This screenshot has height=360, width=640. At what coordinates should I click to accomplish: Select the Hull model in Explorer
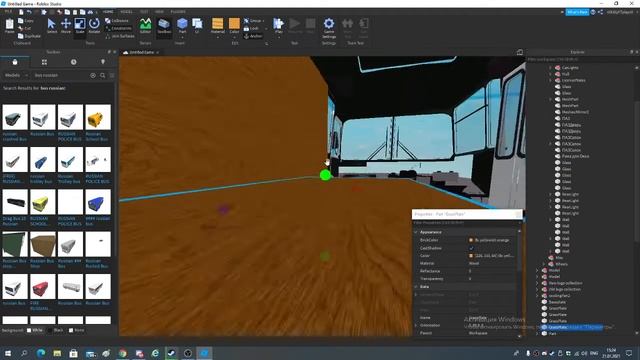[565, 74]
